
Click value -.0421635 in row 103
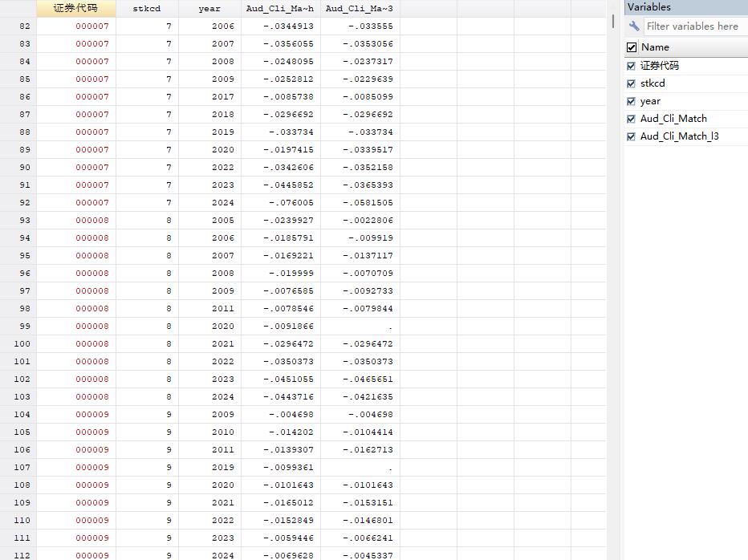point(360,397)
